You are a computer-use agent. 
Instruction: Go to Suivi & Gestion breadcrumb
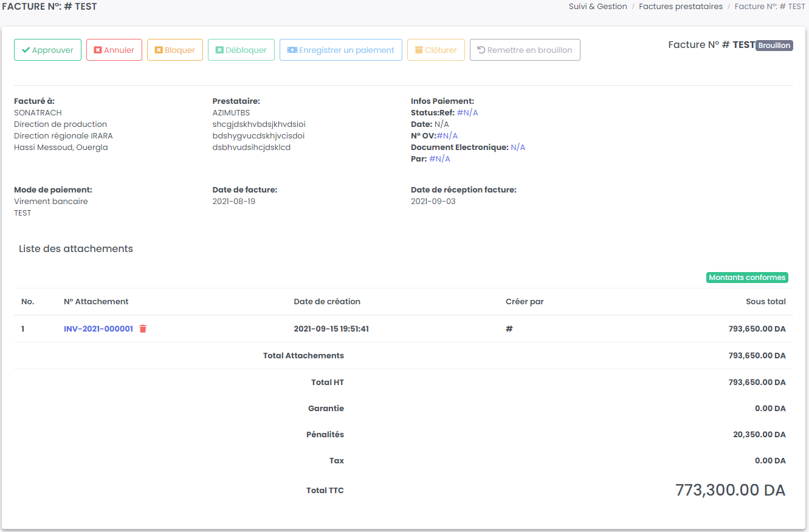[x=597, y=7]
